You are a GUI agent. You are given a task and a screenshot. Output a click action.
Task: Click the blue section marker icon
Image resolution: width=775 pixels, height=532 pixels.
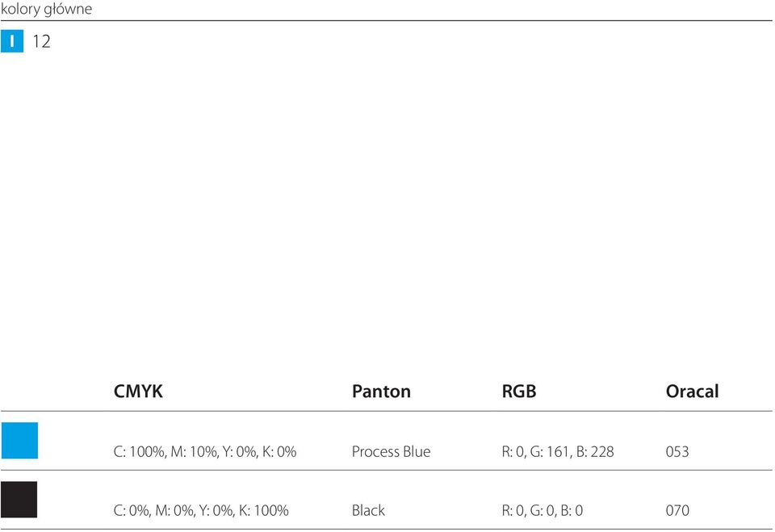coord(12,41)
